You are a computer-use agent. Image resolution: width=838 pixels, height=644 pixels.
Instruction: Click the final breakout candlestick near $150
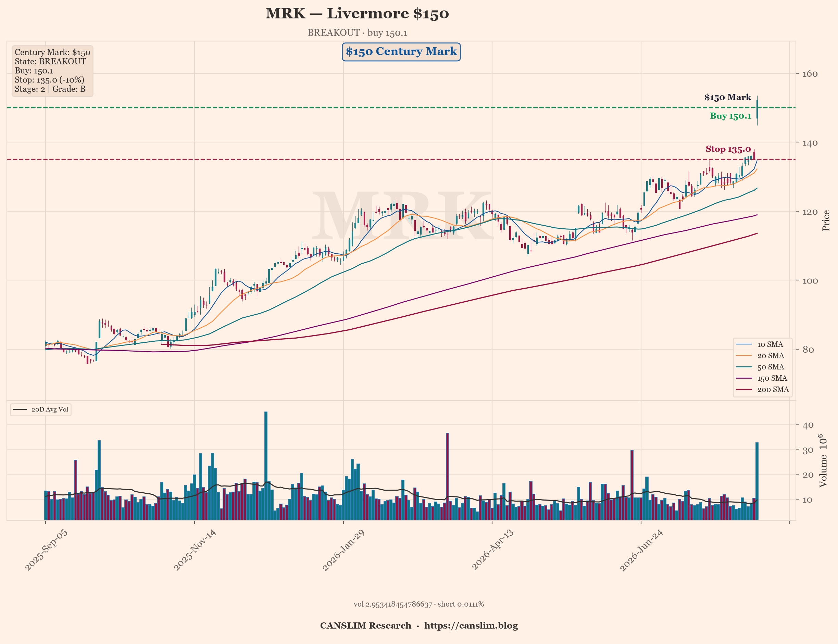pos(757,110)
